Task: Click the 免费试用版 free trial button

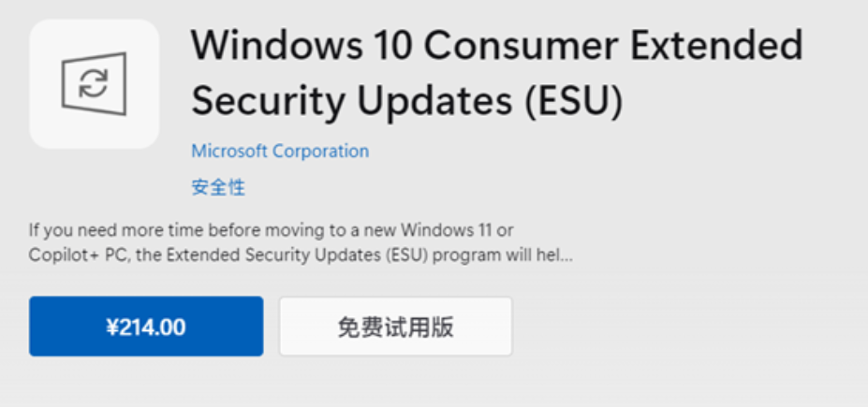Action: coord(395,327)
